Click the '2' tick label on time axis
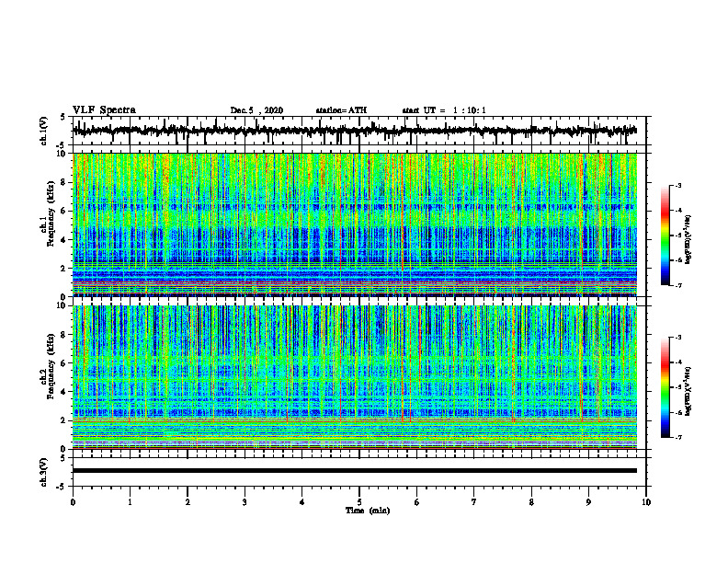Image resolution: width=728 pixels, height=563 pixels. coord(188,502)
